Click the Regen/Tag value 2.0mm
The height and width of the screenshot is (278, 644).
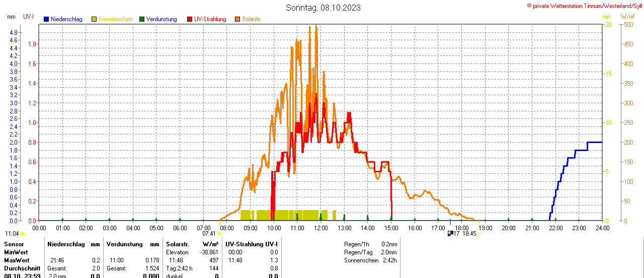[x=388, y=252]
